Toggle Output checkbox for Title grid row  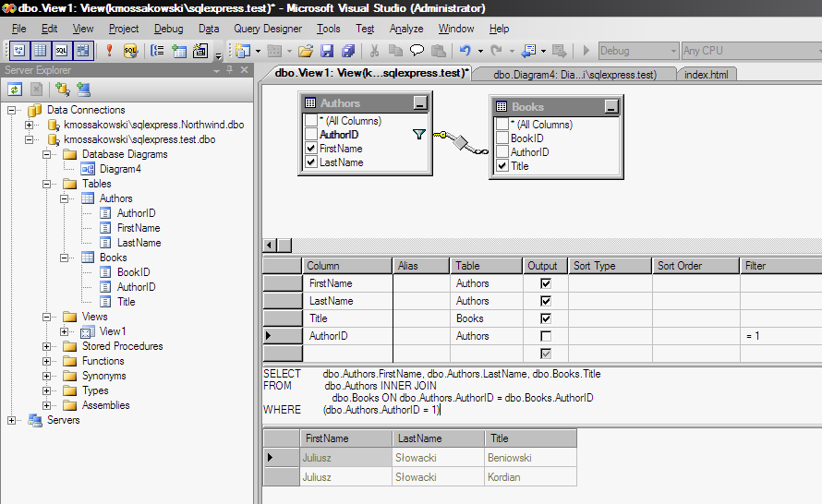click(546, 318)
